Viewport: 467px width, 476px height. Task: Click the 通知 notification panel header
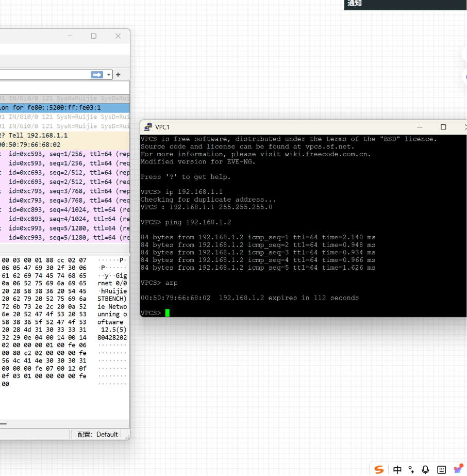click(405, 4)
